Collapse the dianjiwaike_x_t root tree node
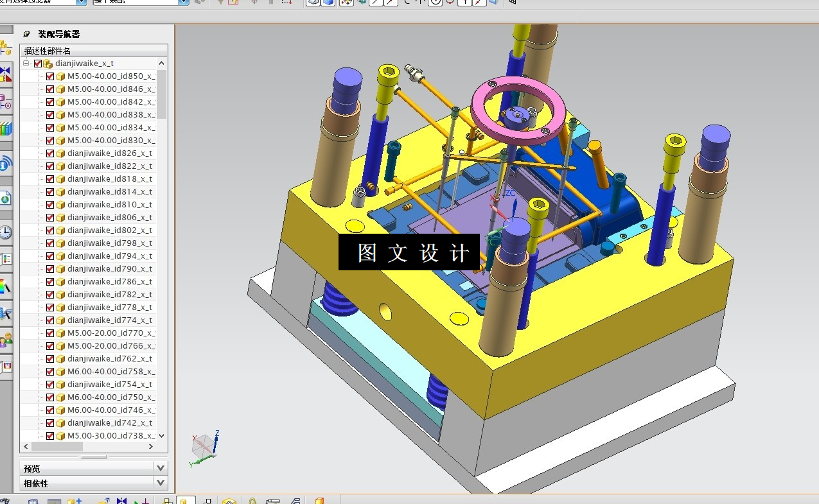 click(x=26, y=64)
